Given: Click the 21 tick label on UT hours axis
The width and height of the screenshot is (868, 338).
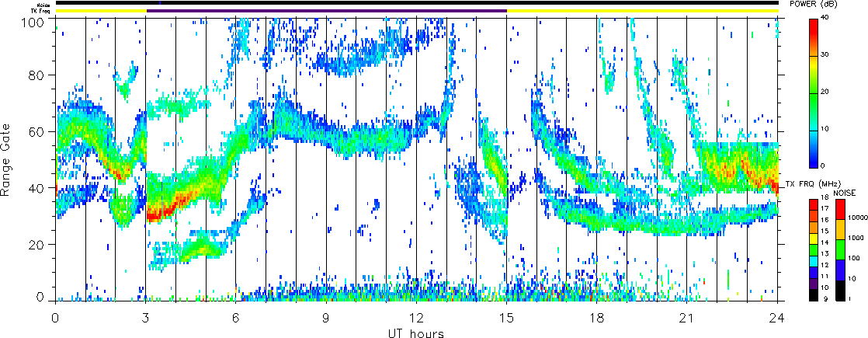Looking at the screenshot, I should [687, 318].
